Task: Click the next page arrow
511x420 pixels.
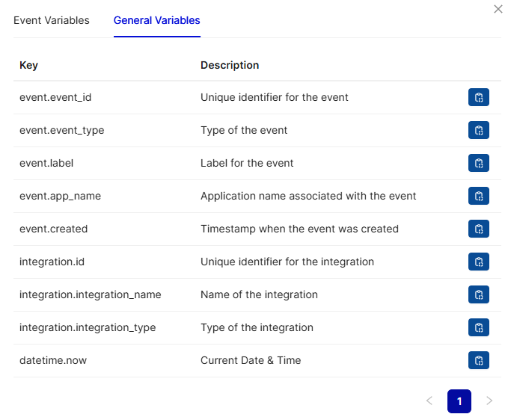Action: pos(489,401)
